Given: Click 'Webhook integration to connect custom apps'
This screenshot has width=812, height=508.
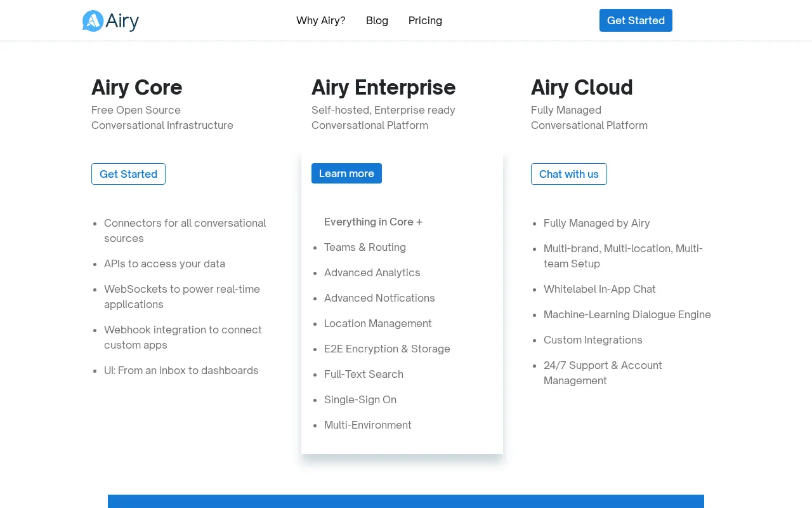Looking at the screenshot, I should 183,337.
